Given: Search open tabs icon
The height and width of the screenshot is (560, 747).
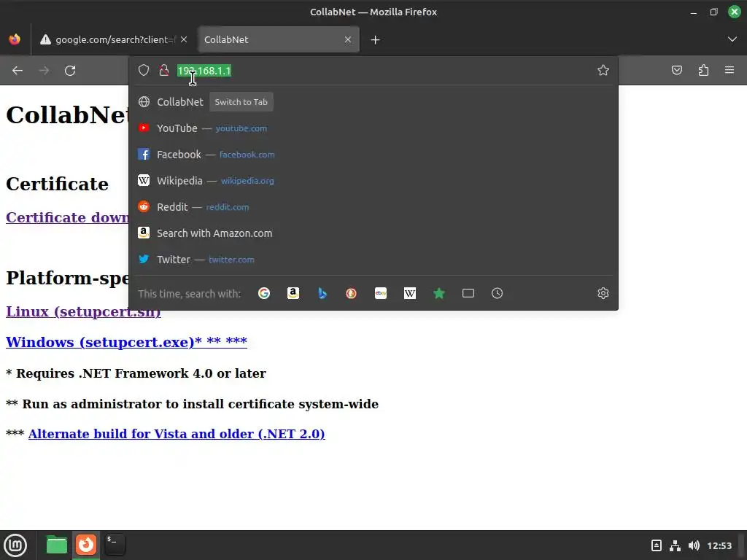Looking at the screenshot, I should (x=468, y=293).
